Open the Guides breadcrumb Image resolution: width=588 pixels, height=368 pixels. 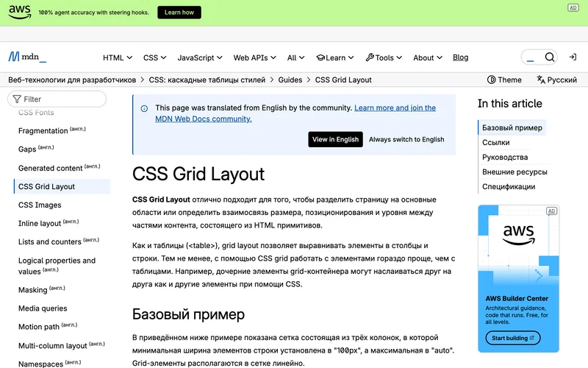click(x=290, y=79)
